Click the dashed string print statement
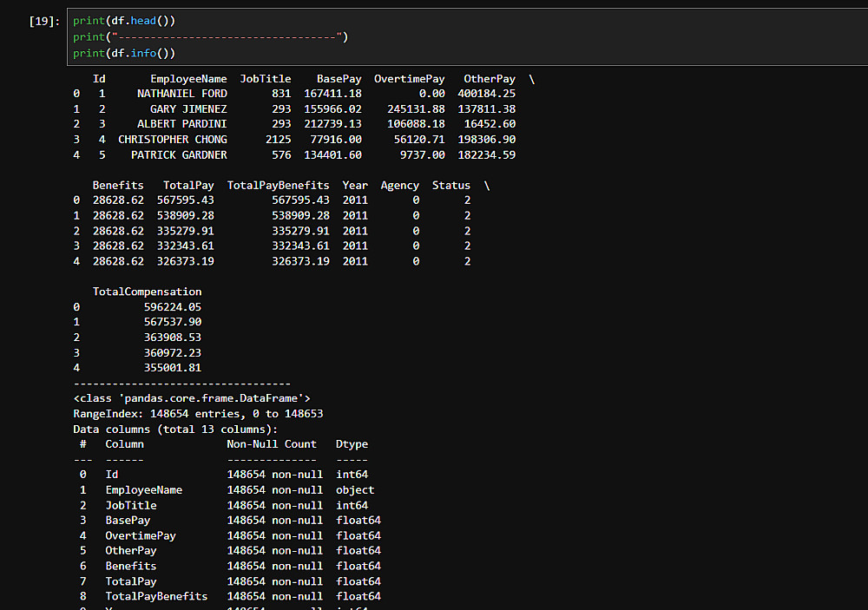Image resolution: width=868 pixels, height=610 pixels. pos(210,36)
